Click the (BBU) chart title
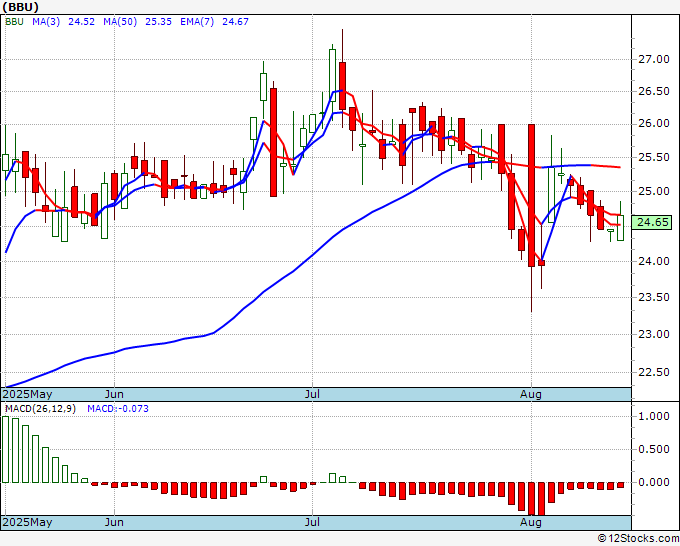The width and height of the screenshot is (680, 546). [x=20, y=7]
